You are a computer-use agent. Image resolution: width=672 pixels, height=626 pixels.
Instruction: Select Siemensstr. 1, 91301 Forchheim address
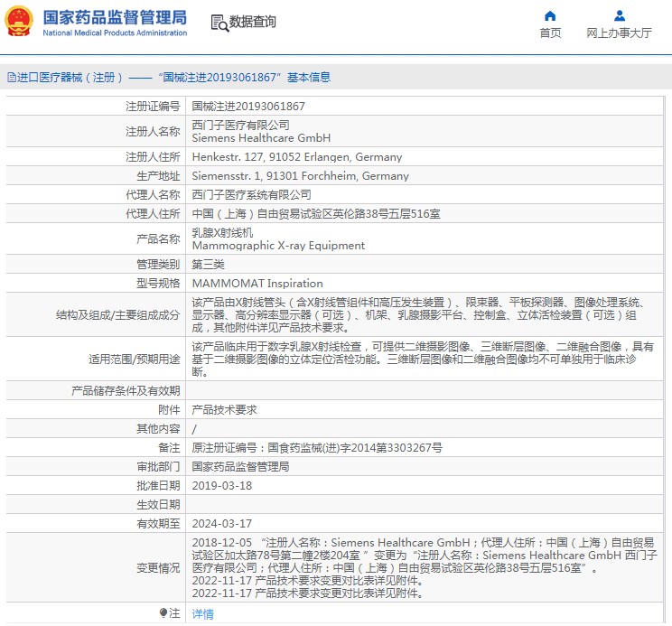click(x=301, y=176)
